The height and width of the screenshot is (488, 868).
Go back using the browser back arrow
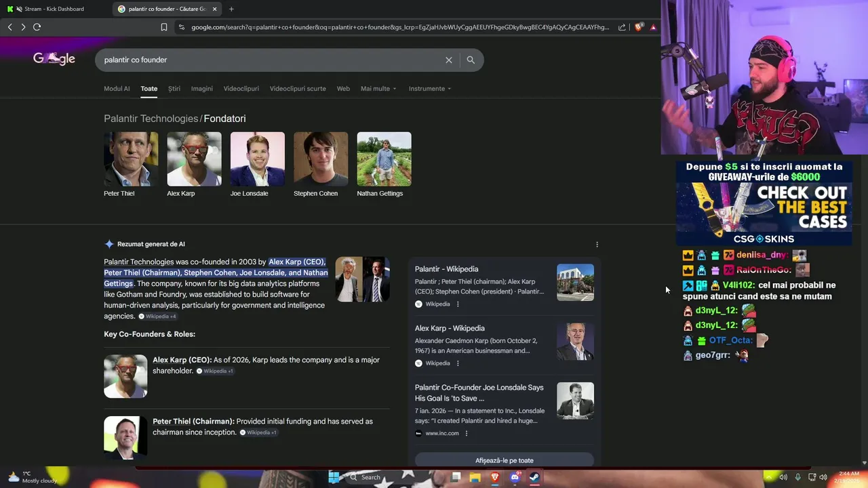point(9,27)
